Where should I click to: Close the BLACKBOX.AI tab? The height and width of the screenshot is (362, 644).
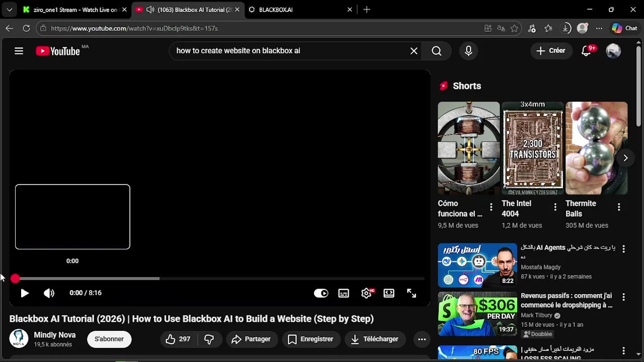[x=350, y=10]
